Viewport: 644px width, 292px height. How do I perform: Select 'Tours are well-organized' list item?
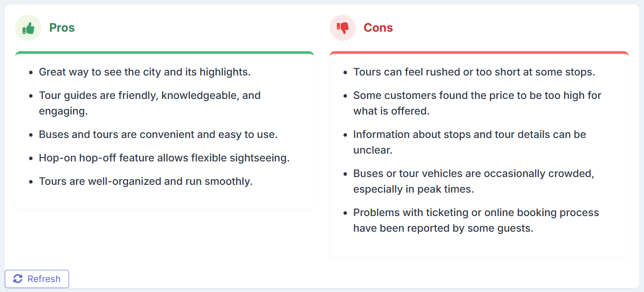tap(145, 181)
